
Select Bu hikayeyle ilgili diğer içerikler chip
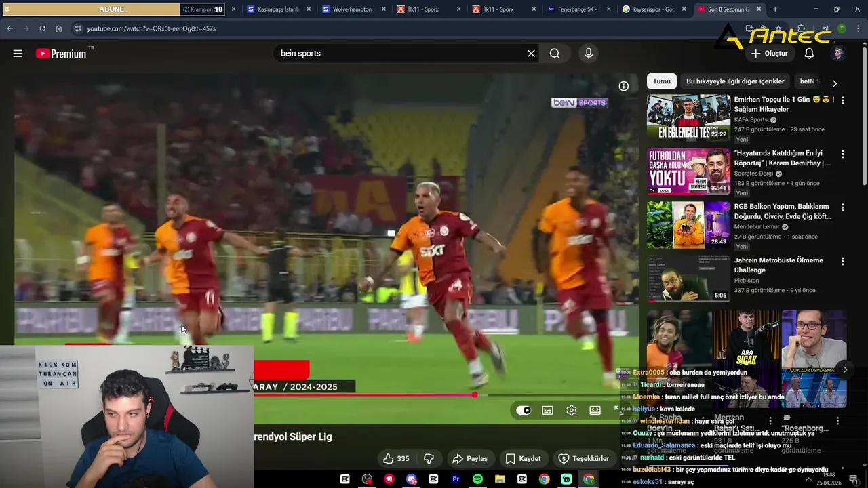tap(735, 81)
